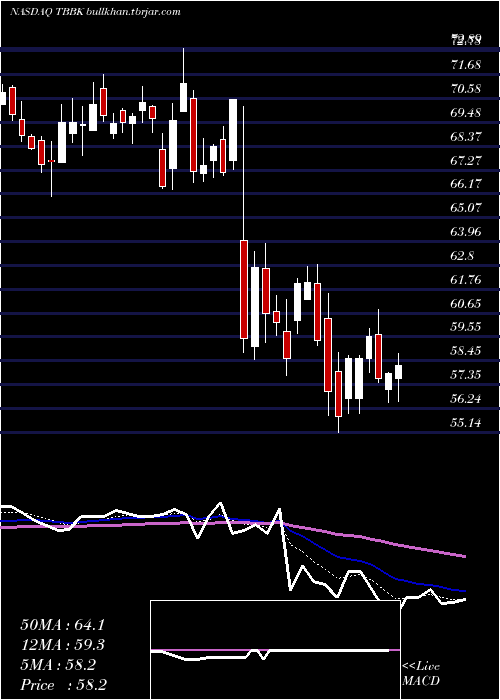
Task: Click the 71.68 price axis label
Action: pyautogui.click(x=466, y=65)
